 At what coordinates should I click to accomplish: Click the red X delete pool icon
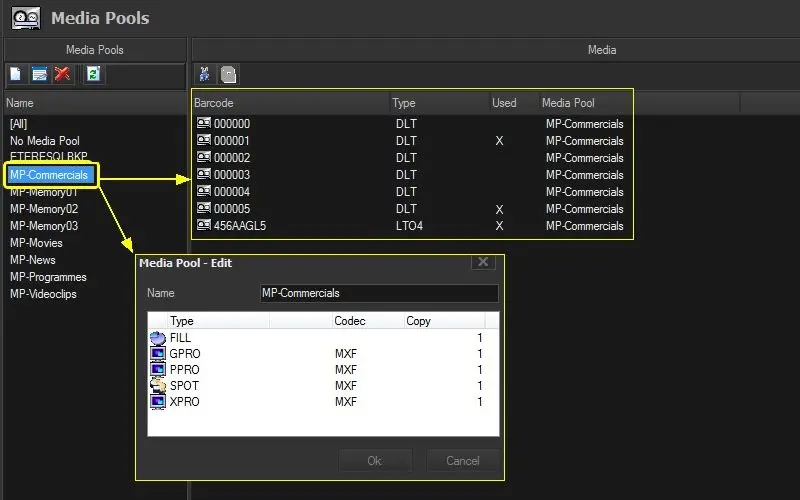[62, 74]
